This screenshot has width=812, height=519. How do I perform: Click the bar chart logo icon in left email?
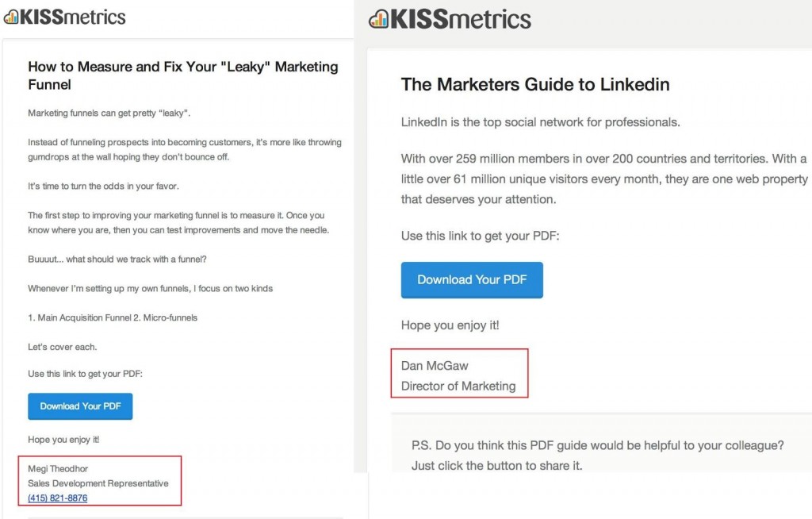[x=11, y=17]
